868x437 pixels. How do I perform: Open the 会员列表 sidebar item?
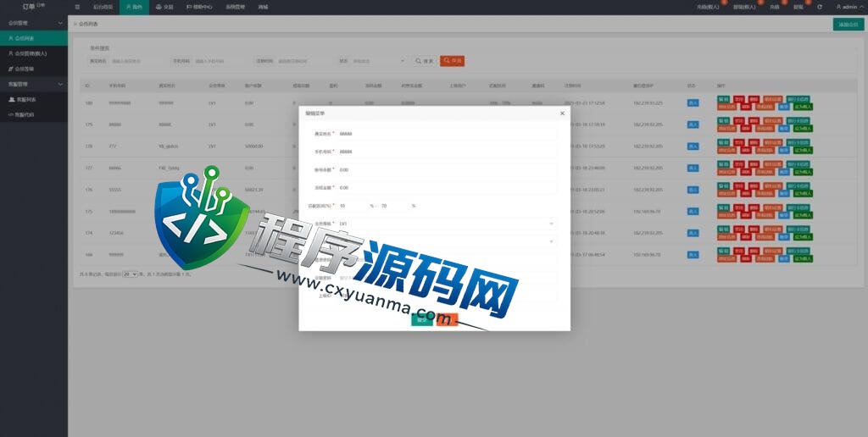(34, 38)
